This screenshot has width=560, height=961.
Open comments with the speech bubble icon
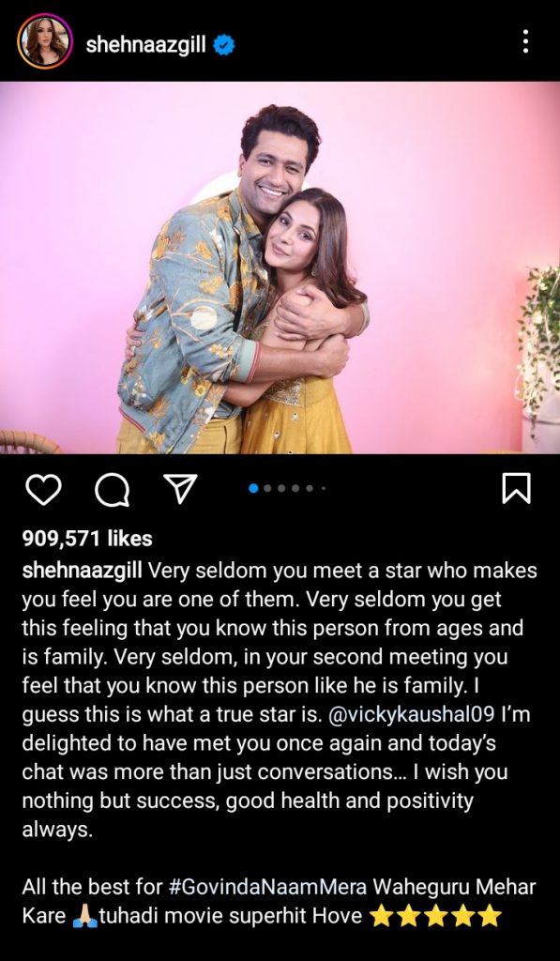pos(113,490)
